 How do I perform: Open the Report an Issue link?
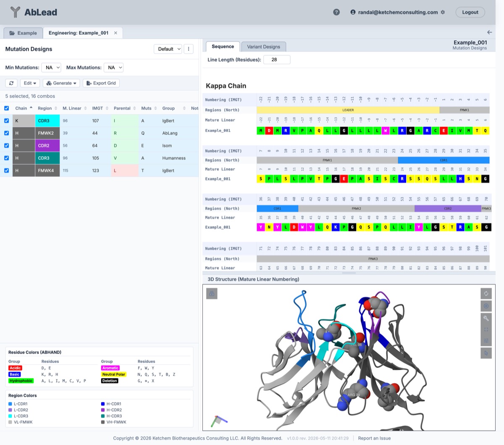[374, 438]
